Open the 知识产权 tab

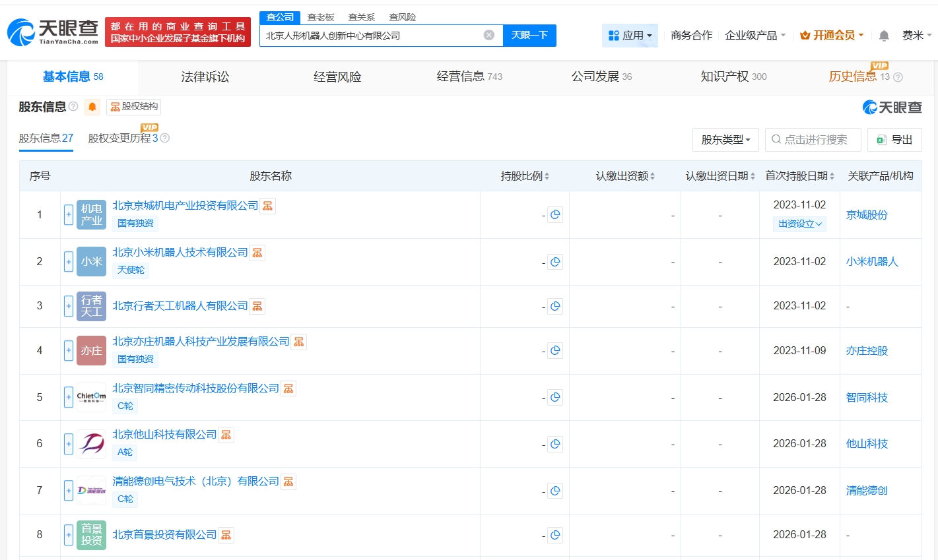pos(733,77)
